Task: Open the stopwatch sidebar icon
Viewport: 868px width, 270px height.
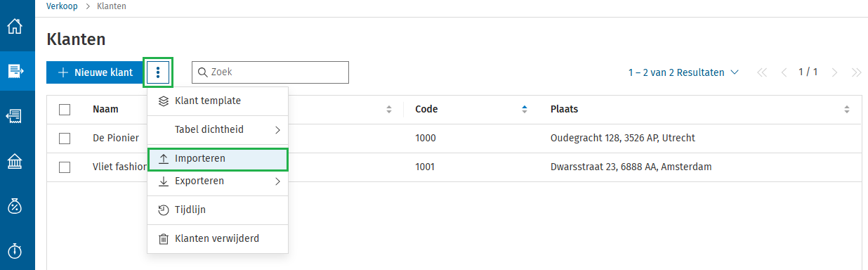Action: (x=15, y=250)
